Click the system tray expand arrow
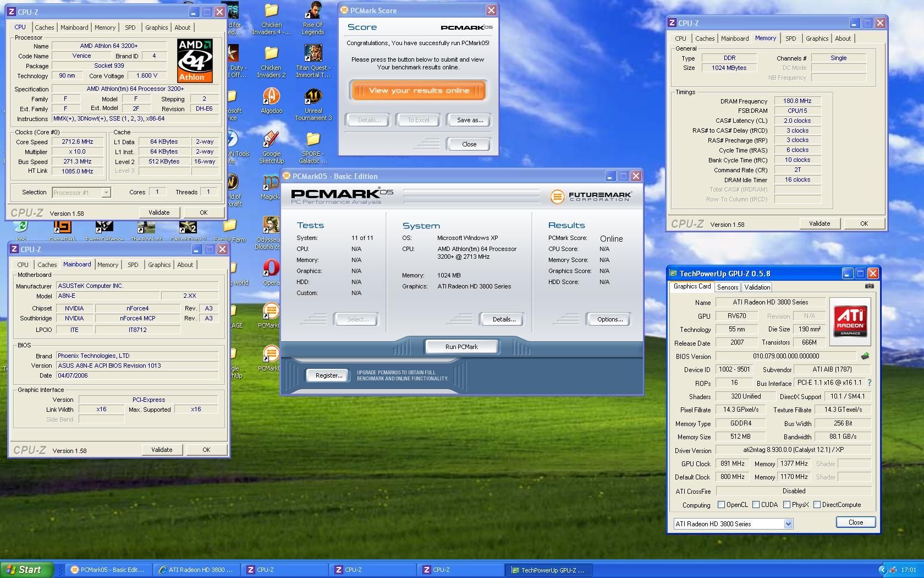The image size is (924, 578). click(882, 570)
